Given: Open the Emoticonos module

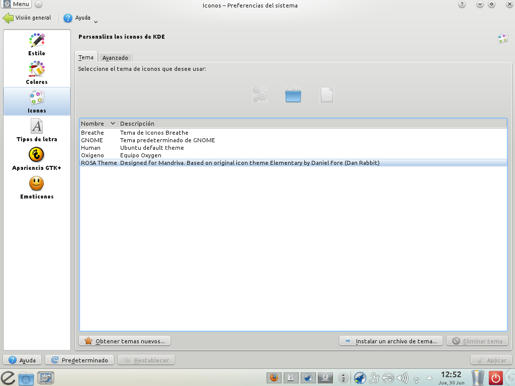Looking at the screenshot, I should [37, 188].
